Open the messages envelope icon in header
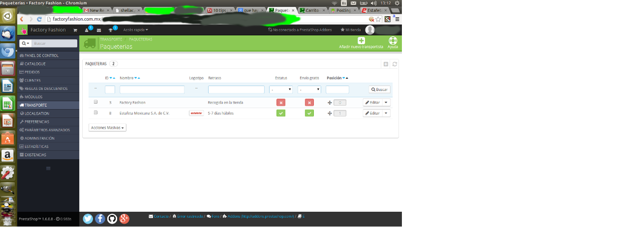 (99, 30)
